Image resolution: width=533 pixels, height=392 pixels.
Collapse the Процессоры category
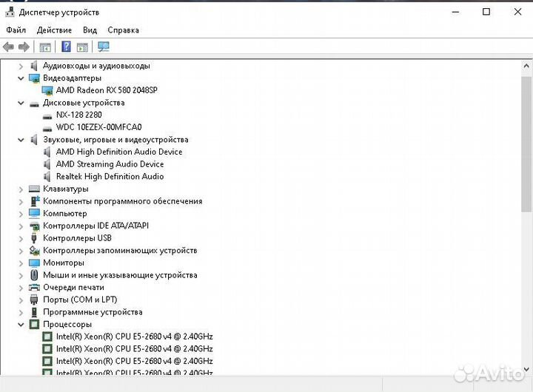[x=21, y=325]
